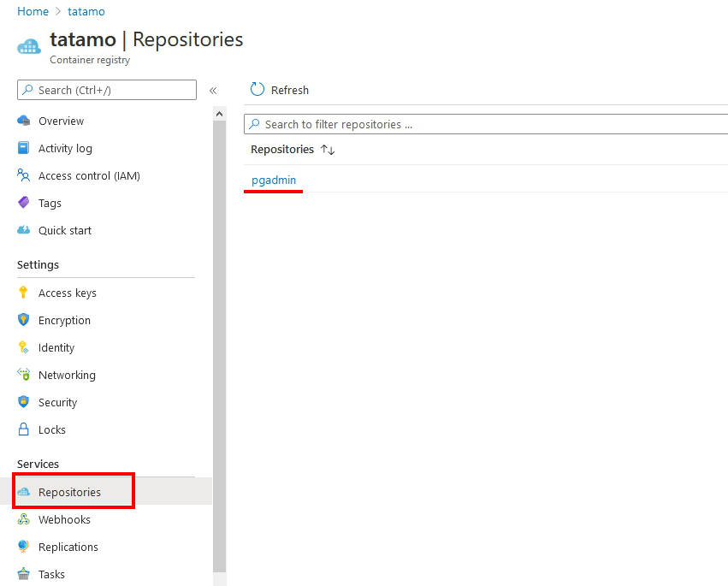Image resolution: width=728 pixels, height=586 pixels.
Task: Click the Webhooks icon
Action: pyautogui.click(x=24, y=519)
